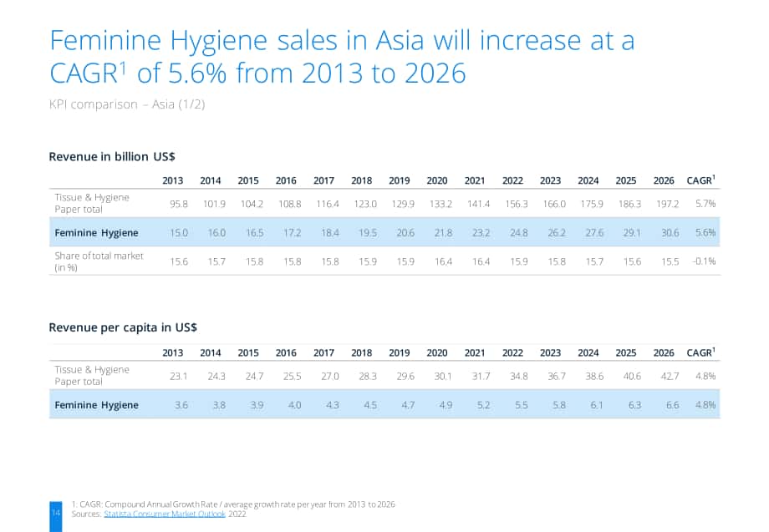Select the 'Share of total market (in %)' row label
The width and height of the screenshot is (769, 532).
(99, 261)
